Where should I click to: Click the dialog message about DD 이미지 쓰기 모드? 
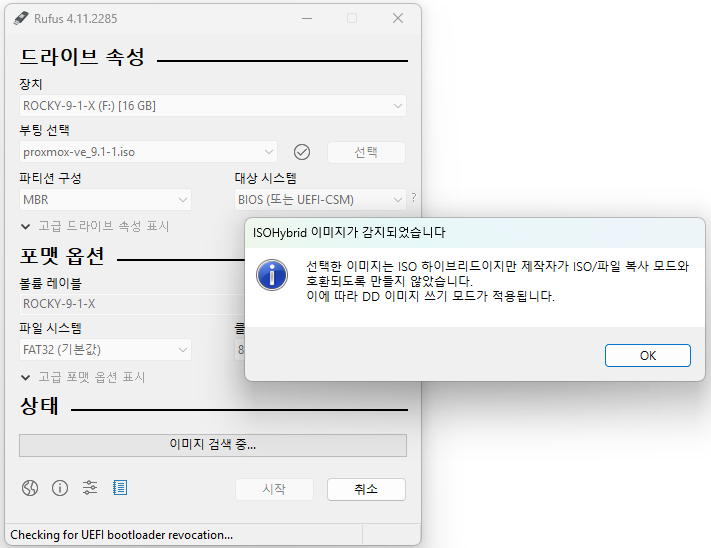430,296
